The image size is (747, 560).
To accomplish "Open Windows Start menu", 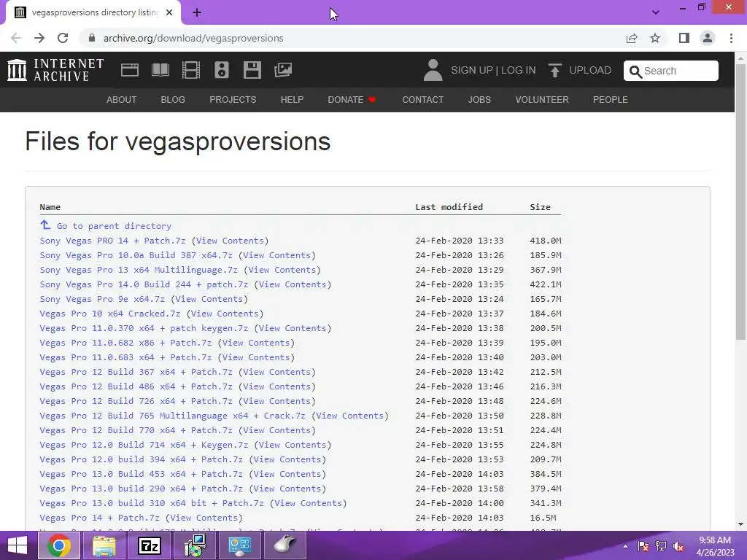I will [x=18, y=545].
